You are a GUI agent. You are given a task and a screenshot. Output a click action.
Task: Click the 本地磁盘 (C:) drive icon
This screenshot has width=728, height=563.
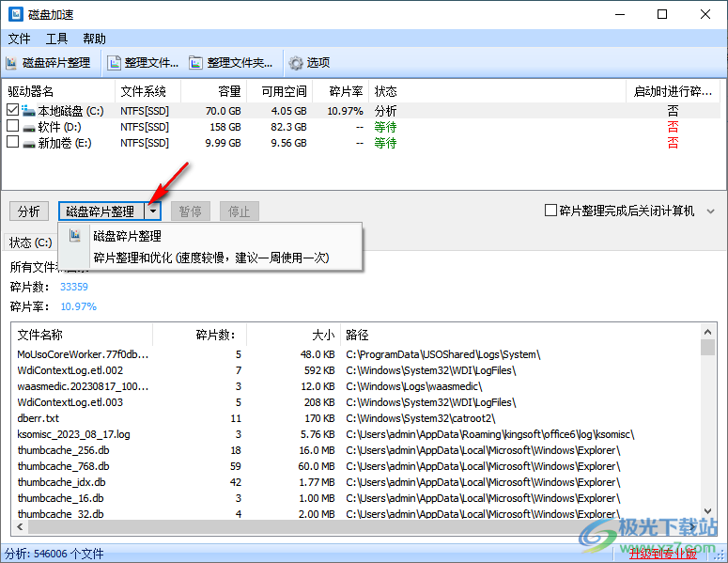click(29, 111)
